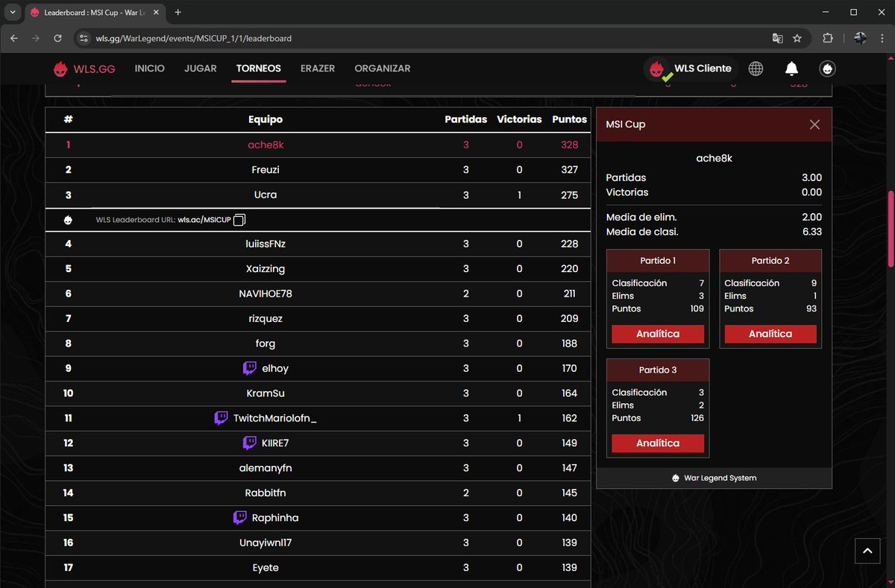Click the Partidas column header
The image size is (895, 588).
pos(466,119)
